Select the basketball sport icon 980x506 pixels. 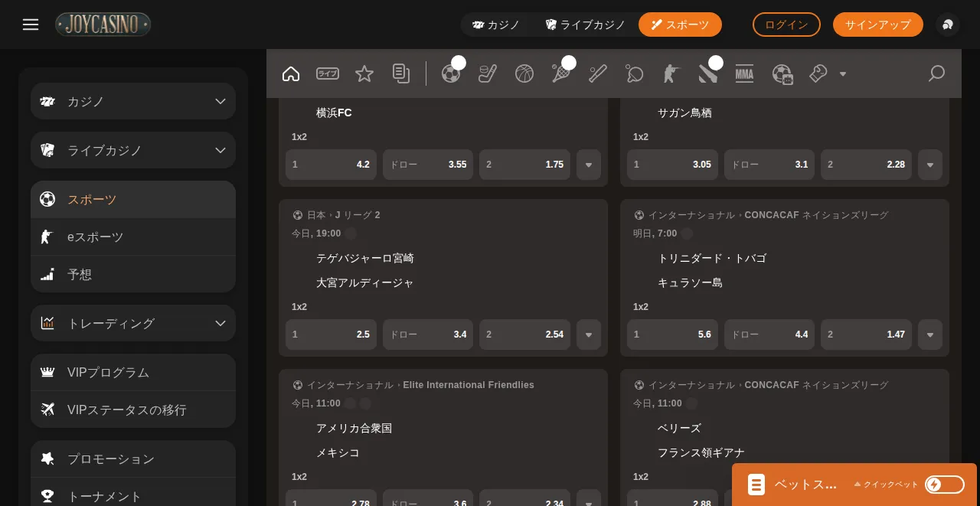point(524,73)
